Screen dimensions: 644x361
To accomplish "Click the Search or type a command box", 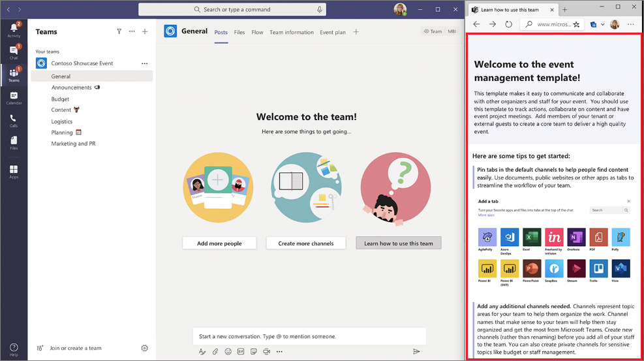I will [232, 9].
